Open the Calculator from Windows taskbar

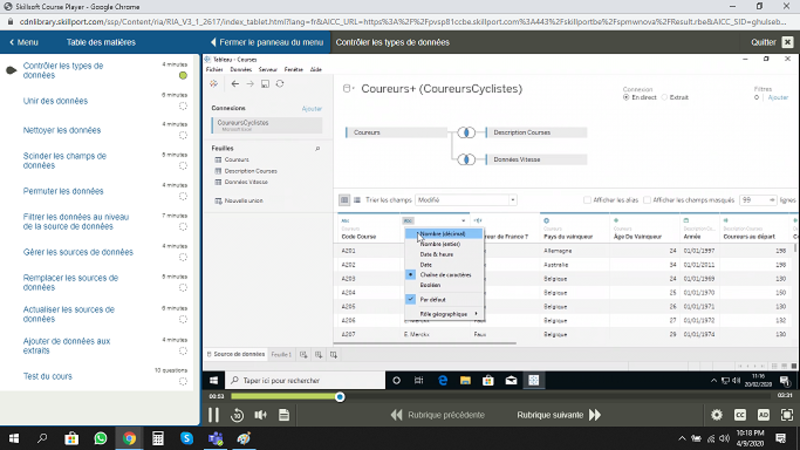[158, 438]
